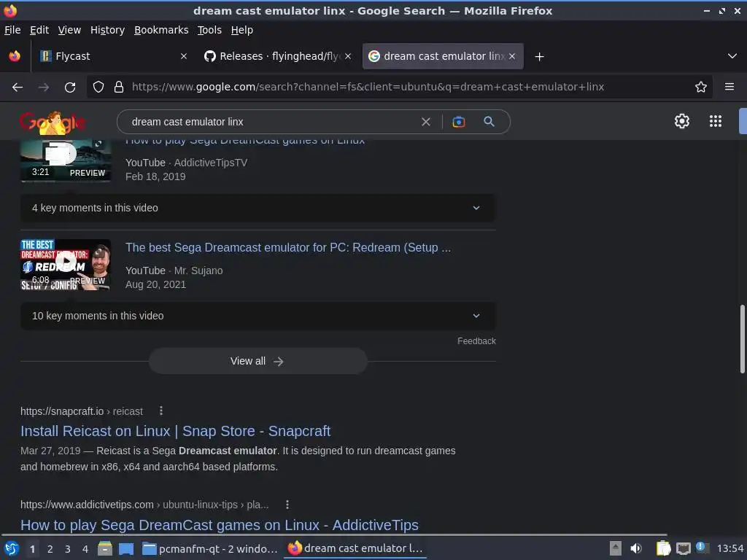Show site security padlock info
The width and height of the screenshot is (747, 560).
(119, 87)
